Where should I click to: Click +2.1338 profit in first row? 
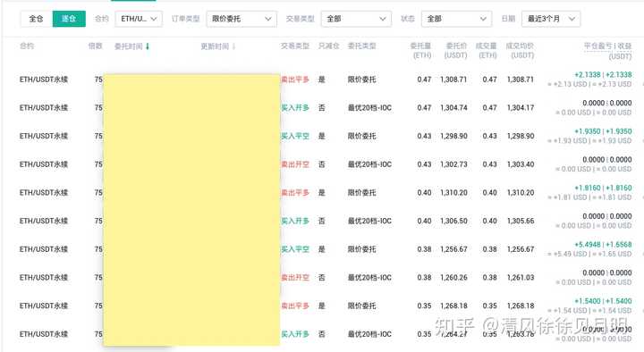(588, 75)
